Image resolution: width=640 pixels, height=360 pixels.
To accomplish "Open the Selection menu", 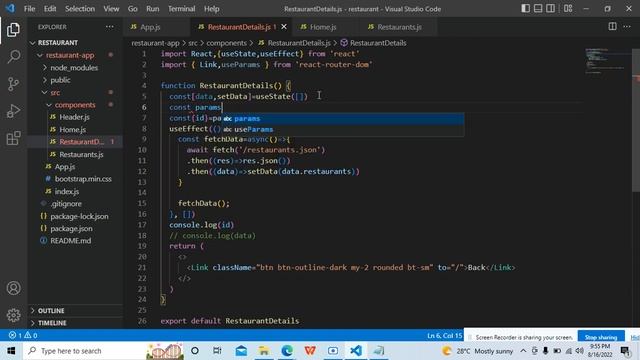I will click(80, 9).
